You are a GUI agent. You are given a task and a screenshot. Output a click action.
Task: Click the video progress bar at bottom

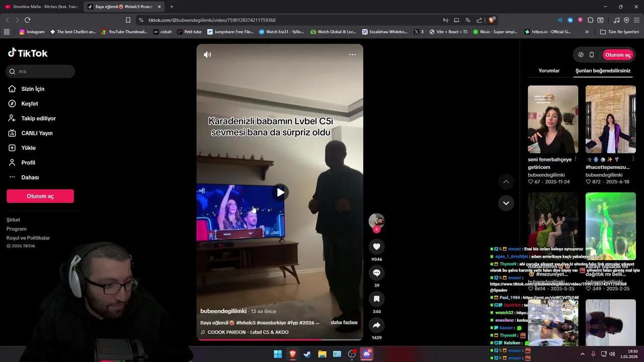click(280, 339)
